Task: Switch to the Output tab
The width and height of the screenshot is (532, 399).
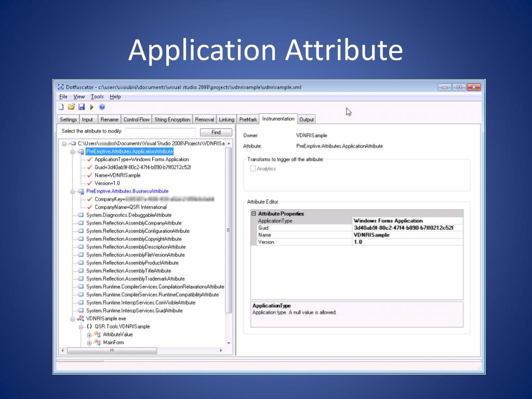Action: 307,119
